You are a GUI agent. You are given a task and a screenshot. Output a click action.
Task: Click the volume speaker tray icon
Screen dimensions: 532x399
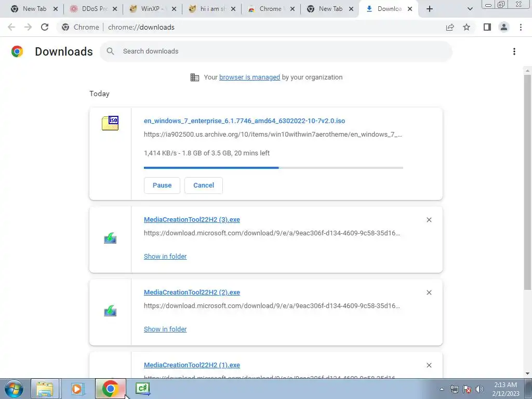pos(480,389)
